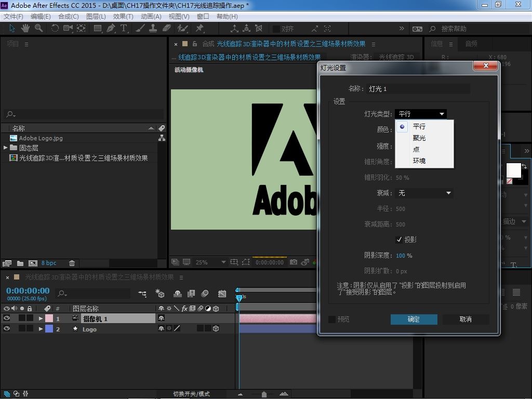Select the Unified Camera tool

[68, 29]
